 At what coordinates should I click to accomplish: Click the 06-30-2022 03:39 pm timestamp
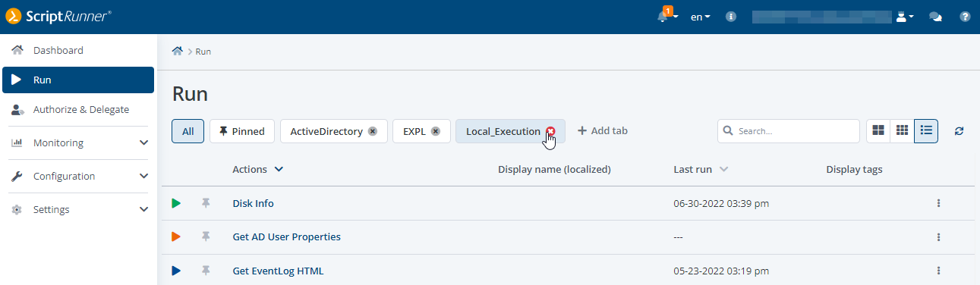[x=721, y=204]
